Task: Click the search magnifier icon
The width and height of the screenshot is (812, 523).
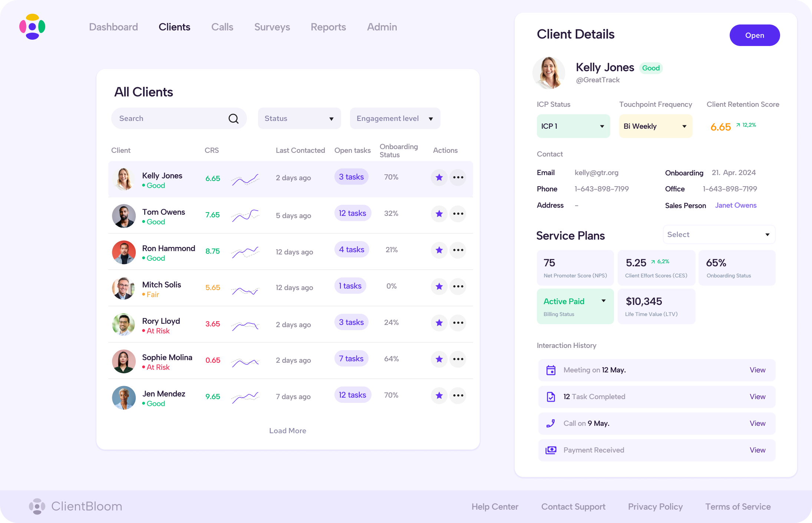Action: (x=233, y=119)
